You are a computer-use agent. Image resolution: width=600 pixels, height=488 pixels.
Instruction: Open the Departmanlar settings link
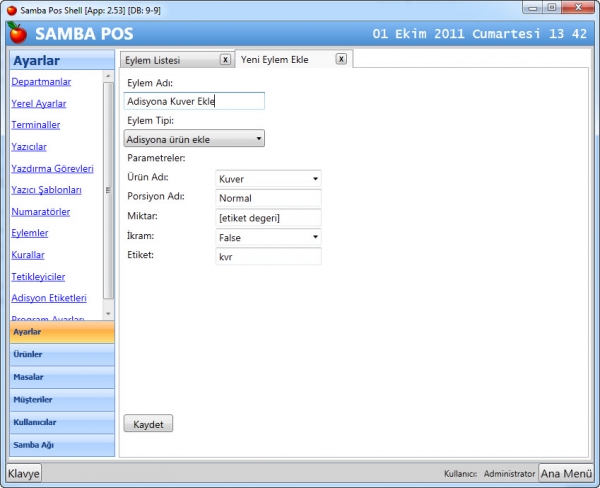[x=41, y=82]
